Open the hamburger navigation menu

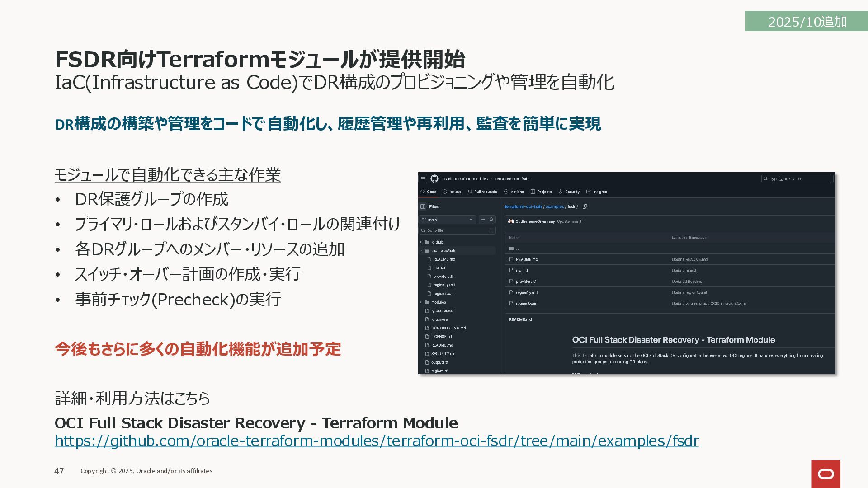pyautogui.click(x=423, y=179)
